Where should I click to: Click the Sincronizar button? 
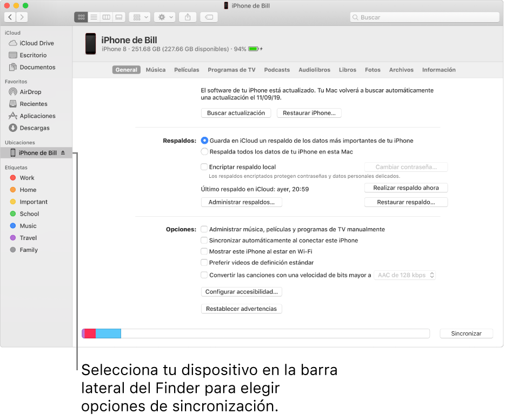(x=467, y=334)
